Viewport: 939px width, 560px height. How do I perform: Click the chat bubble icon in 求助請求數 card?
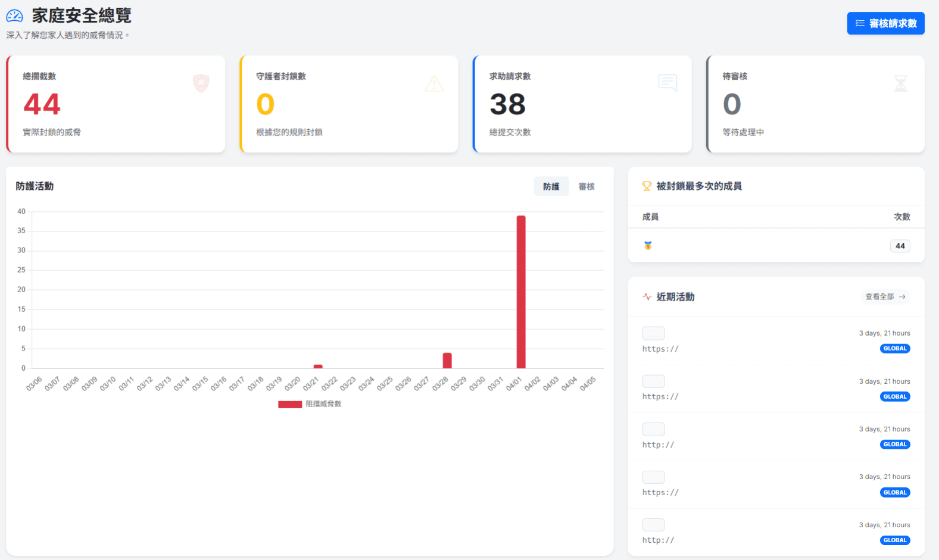667,83
